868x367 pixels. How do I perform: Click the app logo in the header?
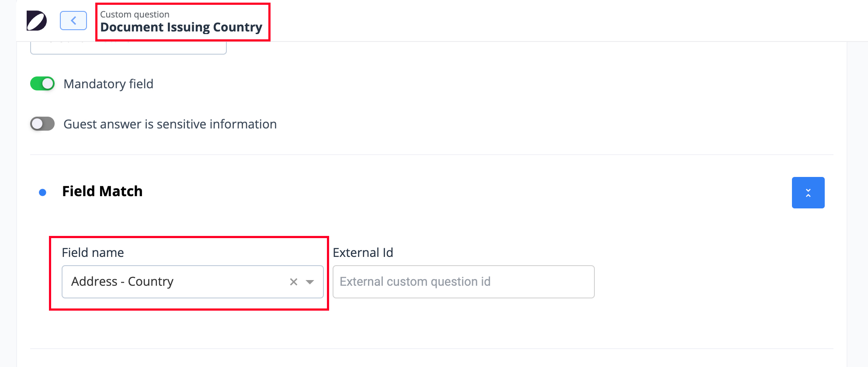(x=37, y=21)
